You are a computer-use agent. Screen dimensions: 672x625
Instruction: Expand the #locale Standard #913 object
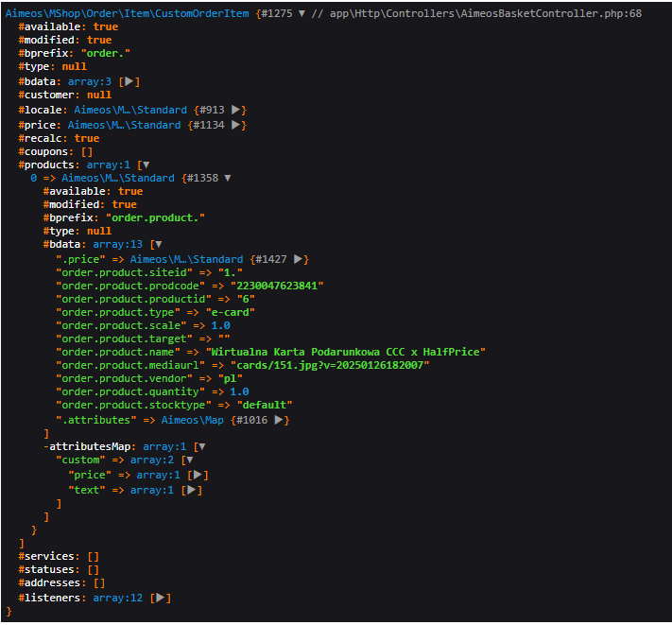(235, 110)
